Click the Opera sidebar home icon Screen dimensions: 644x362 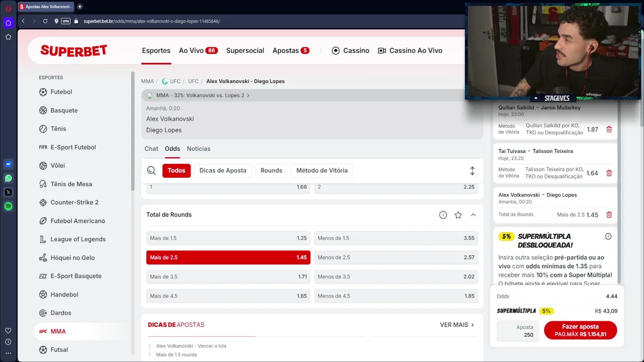click(x=8, y=23)
